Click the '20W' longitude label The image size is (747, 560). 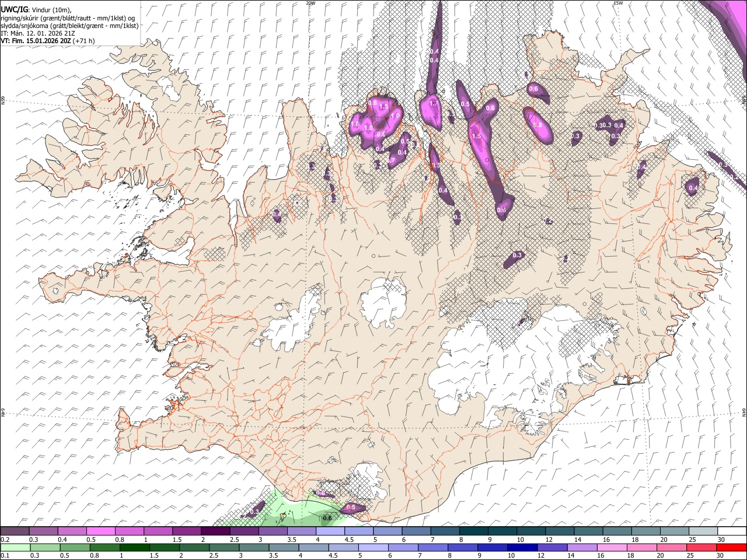(310, 3)
